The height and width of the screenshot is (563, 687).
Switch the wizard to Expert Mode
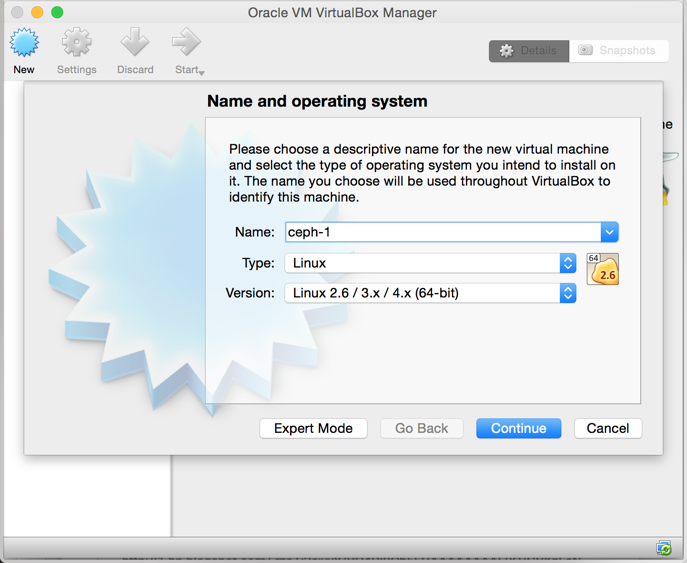[313, 428]
